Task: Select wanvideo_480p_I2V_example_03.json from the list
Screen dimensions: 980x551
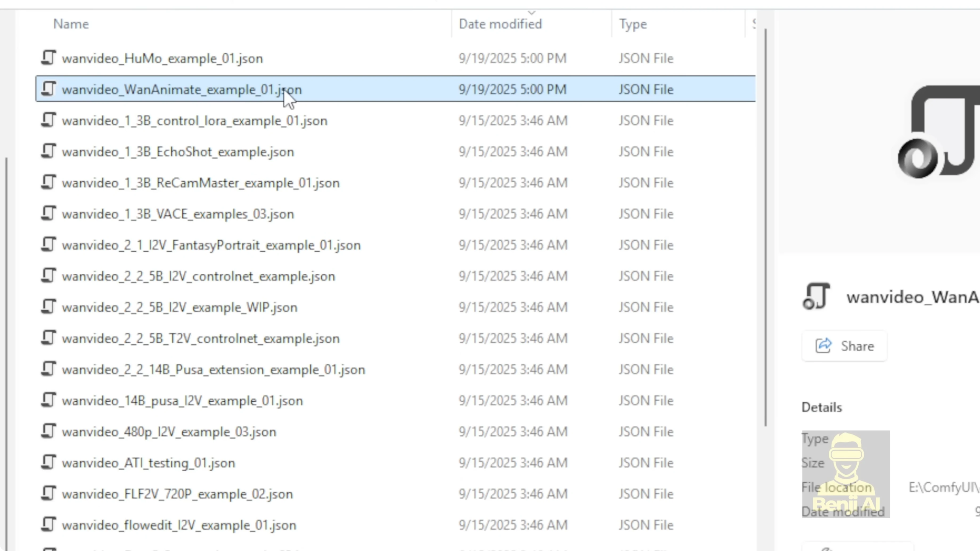Action: [x=169, y=431]
